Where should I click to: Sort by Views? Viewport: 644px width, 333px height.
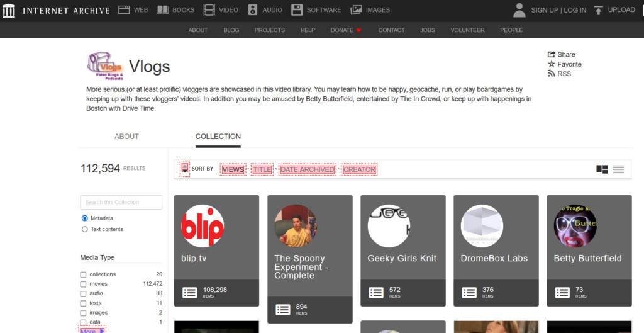(x=233, y=169)
